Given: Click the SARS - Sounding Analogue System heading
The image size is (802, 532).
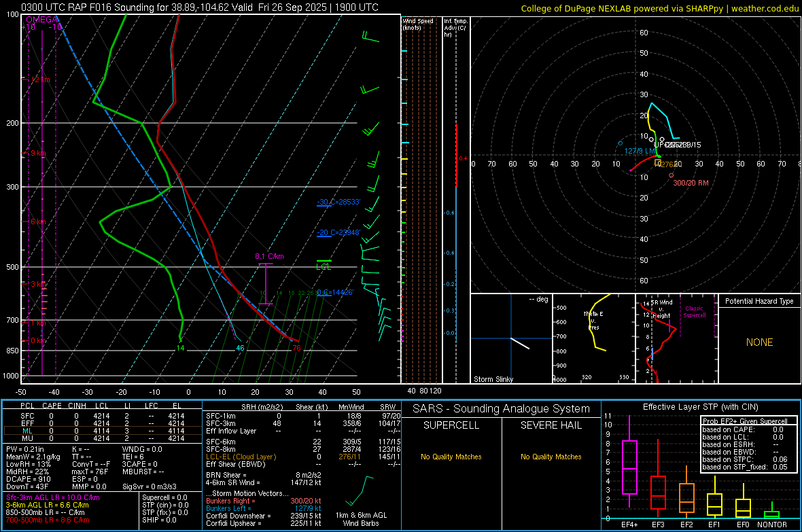Looking at the screenshot, I should 501,409.
